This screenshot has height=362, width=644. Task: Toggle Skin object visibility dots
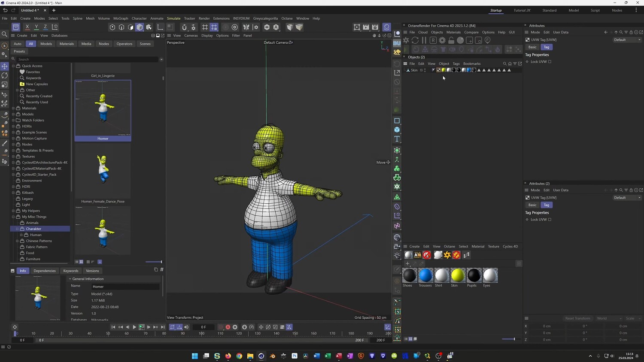tap(425, 70)
